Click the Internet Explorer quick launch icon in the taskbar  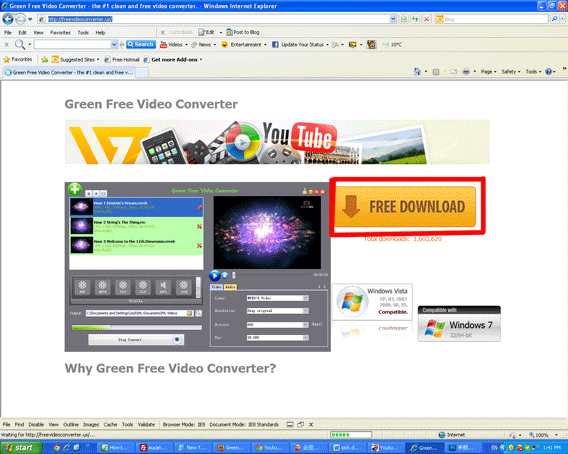(x=67, y=448)
